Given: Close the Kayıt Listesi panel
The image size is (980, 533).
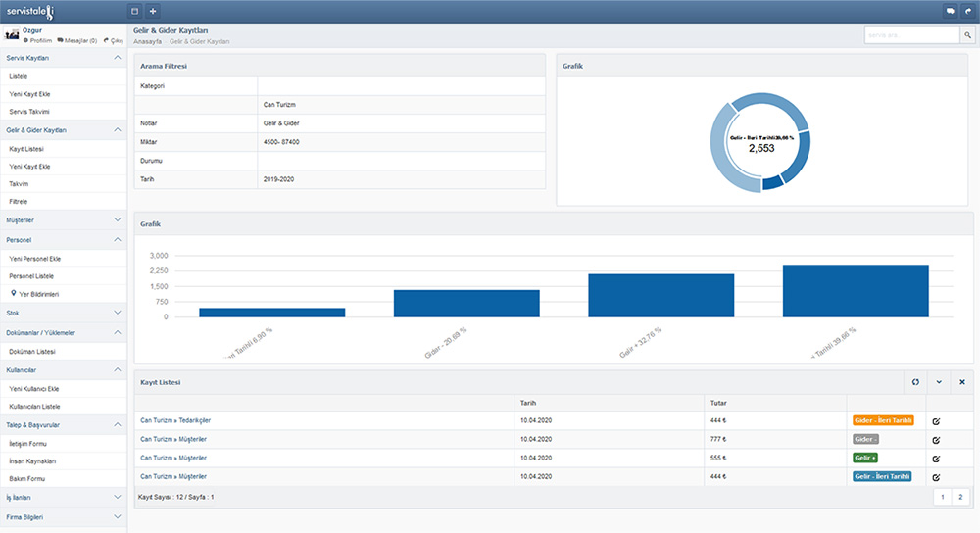Looking at the screenshot, I should pos(961,382).
